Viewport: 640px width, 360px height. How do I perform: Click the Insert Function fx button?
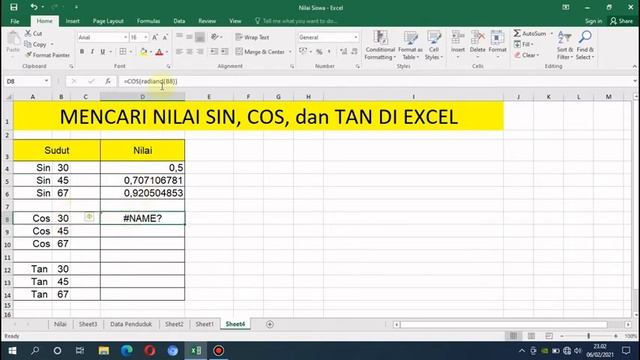click(x=108, y=81)
